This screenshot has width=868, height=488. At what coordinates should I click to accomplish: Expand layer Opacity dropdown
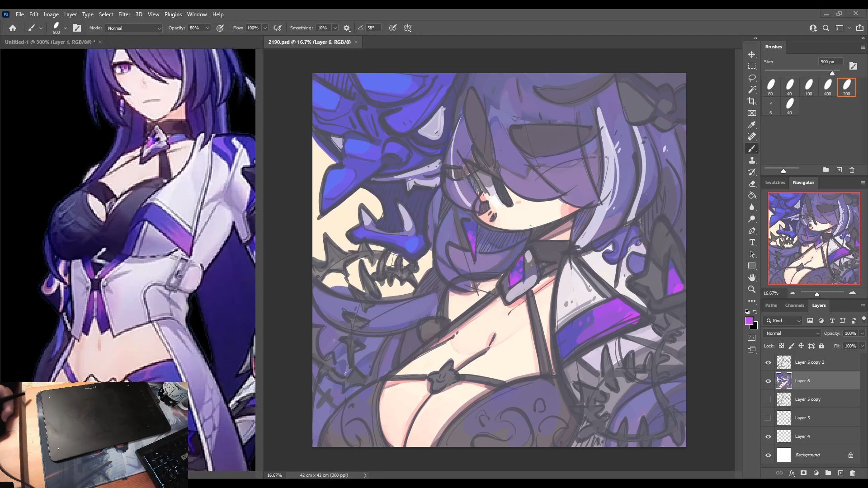(862, 333)
